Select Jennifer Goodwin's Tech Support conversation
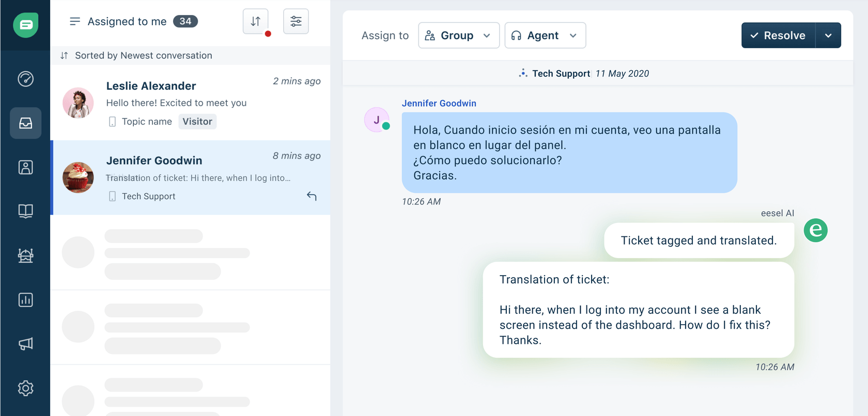868x416 pixels. 190,178
